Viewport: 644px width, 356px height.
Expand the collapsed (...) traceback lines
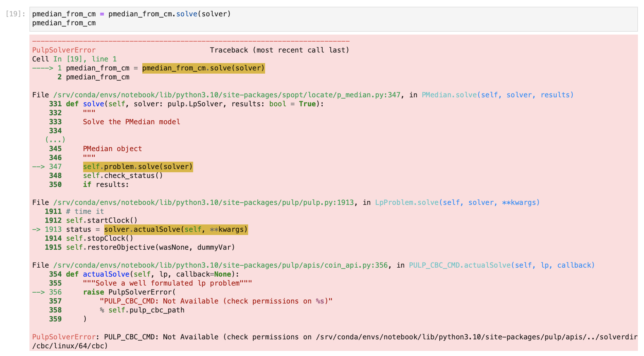click(x=57, y=139)
